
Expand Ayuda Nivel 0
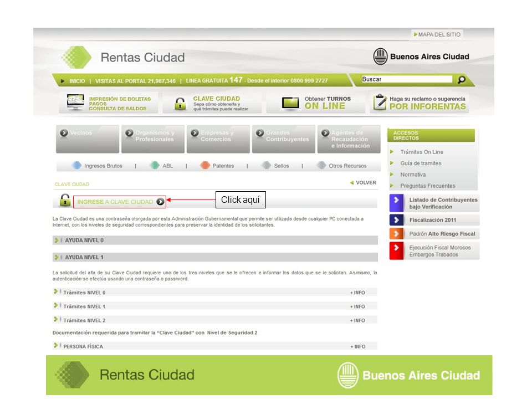pos(215,240)
